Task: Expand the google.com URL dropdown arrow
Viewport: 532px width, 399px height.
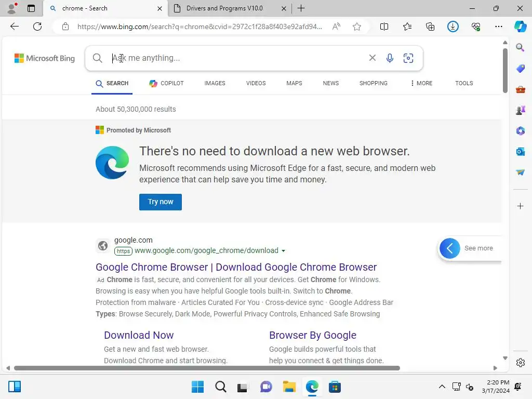Action: pyautogui.click(x=283, y=251)
